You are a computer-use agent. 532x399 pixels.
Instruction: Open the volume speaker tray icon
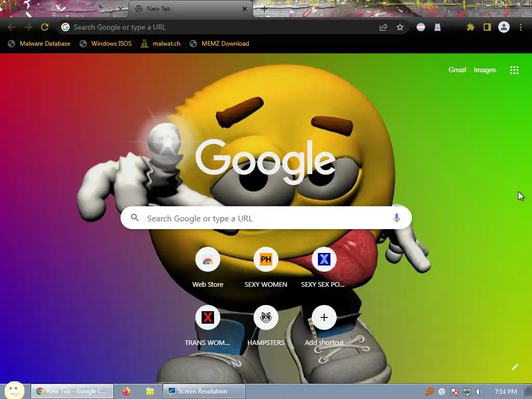tap(479, 392)
